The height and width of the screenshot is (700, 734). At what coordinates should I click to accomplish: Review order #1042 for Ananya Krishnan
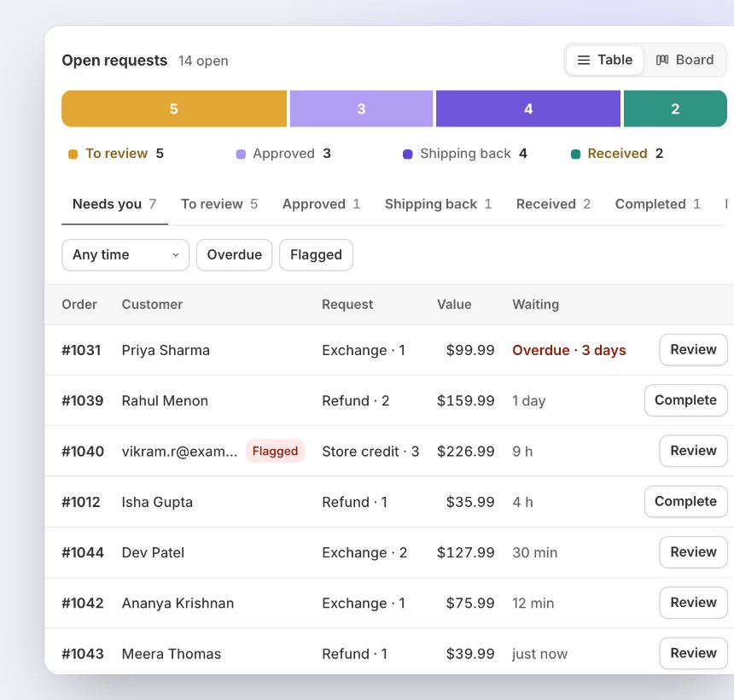[x=693, y=603]
